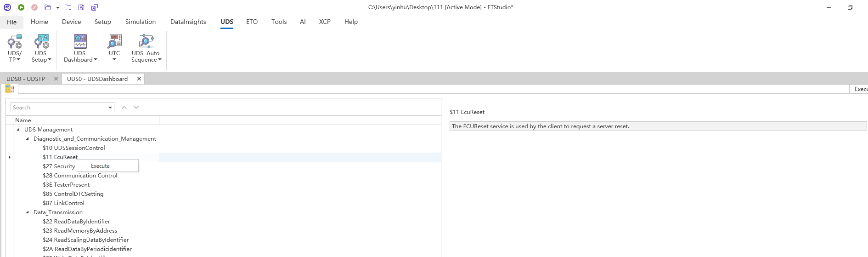
Task: Collapse the Data_Transmission tree node
Action: [27, 212]
